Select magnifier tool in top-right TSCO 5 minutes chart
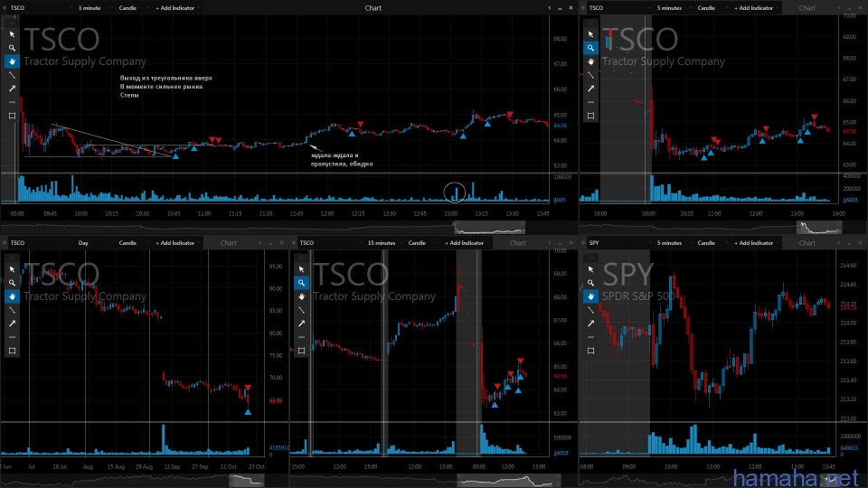Screen dimensions: 868x488 pyautogui.click(x=590, y=48)
